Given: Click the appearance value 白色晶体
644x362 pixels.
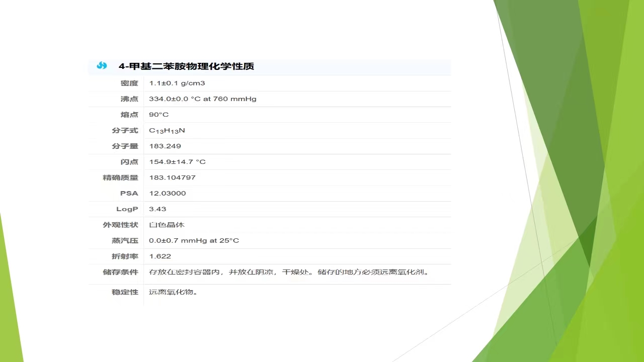Looking at the screenshot, I should (167, 225).
